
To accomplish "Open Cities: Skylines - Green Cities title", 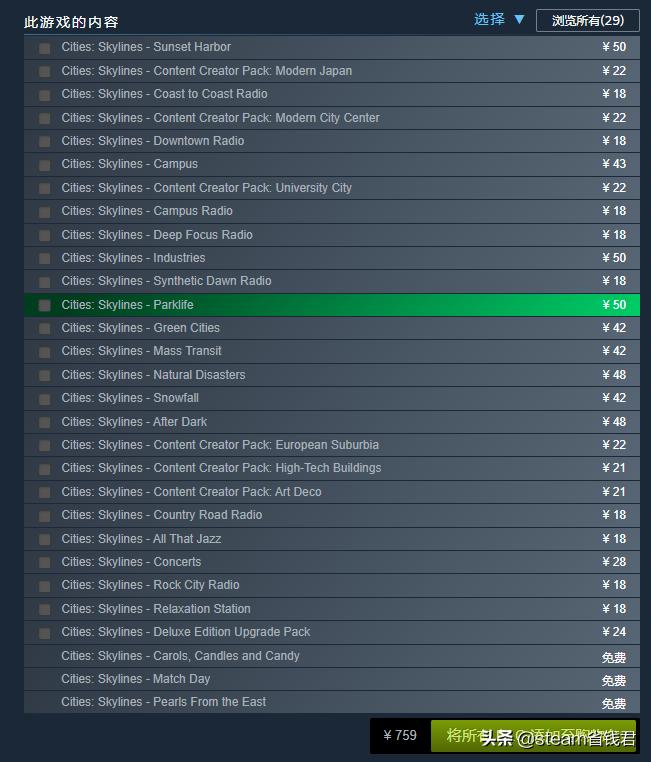I will [140, 328].
